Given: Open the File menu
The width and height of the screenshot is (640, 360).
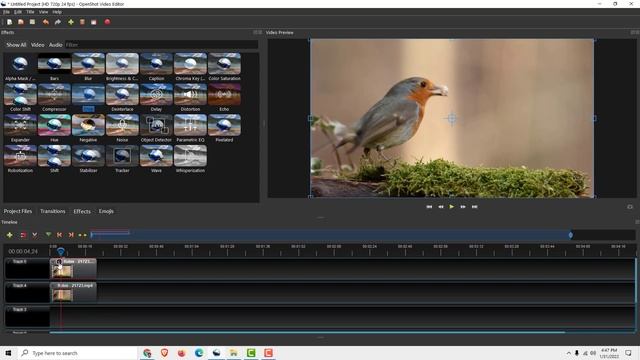Looking at the screenshot, I should [7, 12].
